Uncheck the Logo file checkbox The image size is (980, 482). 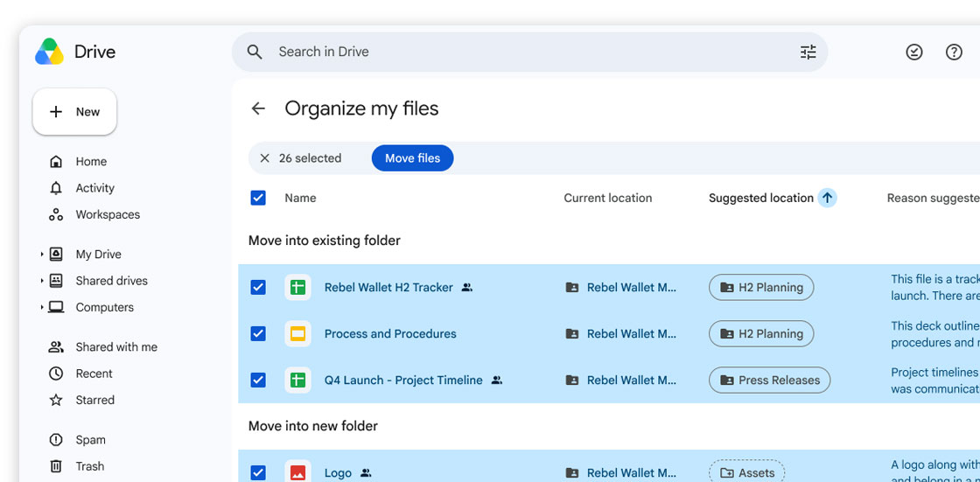pyautogui.click(x=258, y=473)
